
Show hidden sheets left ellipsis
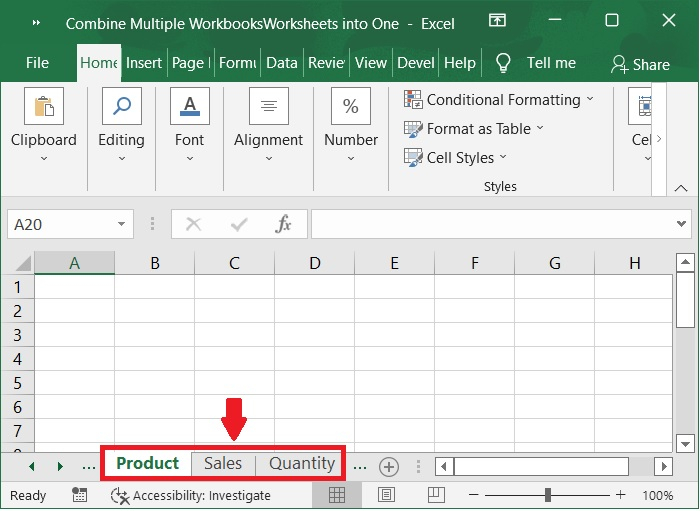89,467
